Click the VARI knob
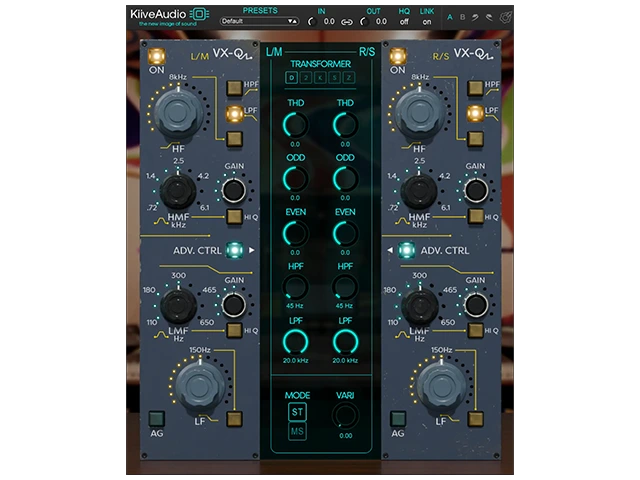The height and width of the screenshot is (480, 640). (x=345, y=416)
